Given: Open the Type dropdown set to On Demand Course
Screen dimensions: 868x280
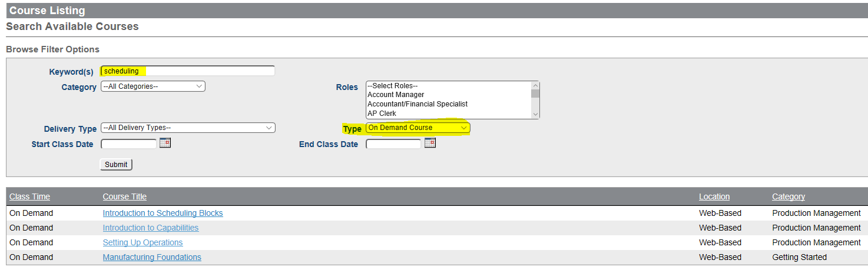Looking at the screenshot, I should [x=418, y=128].
